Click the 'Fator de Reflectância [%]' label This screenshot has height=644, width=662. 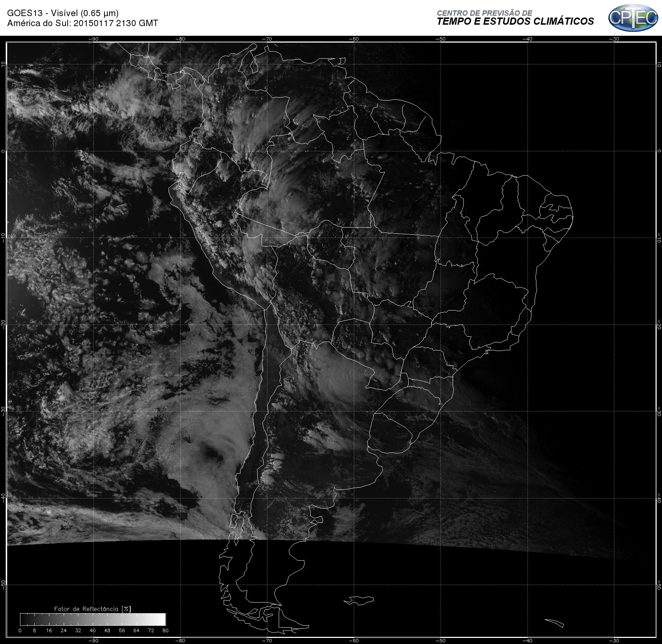[x=92, y=609]
